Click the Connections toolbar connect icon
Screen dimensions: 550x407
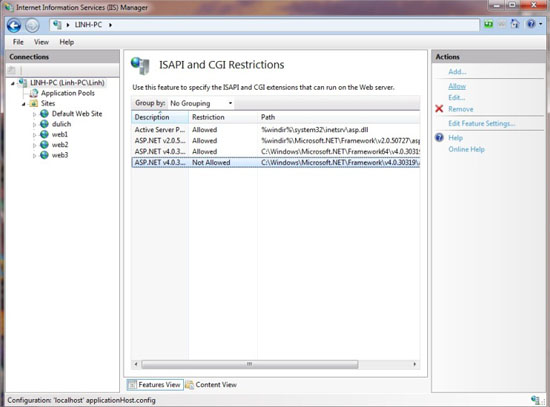point(12,70)
